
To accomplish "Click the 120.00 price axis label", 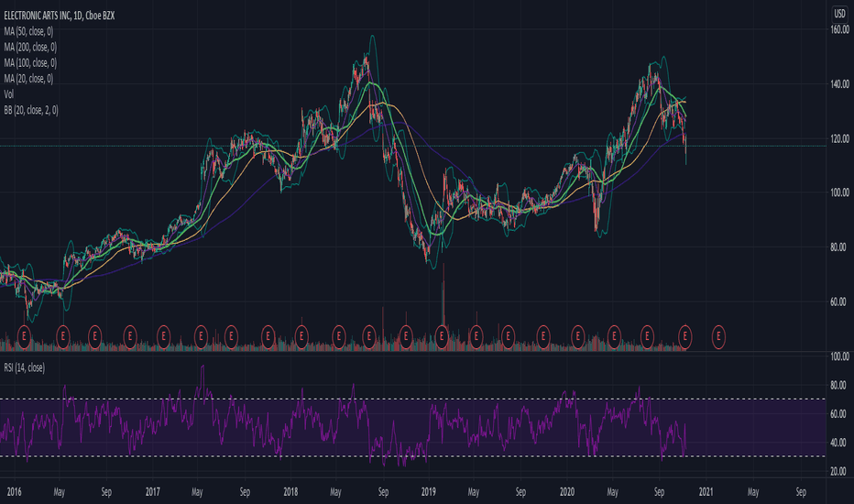I will pos(839,139).
